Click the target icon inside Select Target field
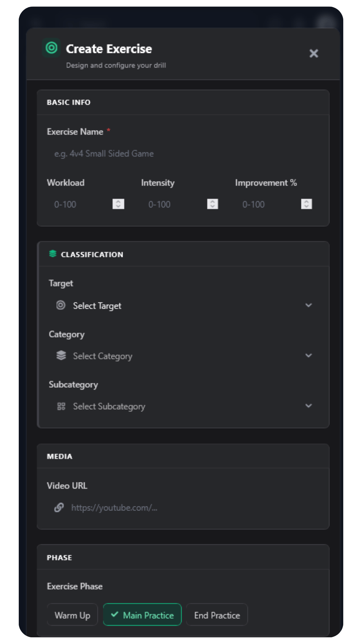The height and width of the screenshot is (644, 362). point(61,305)
